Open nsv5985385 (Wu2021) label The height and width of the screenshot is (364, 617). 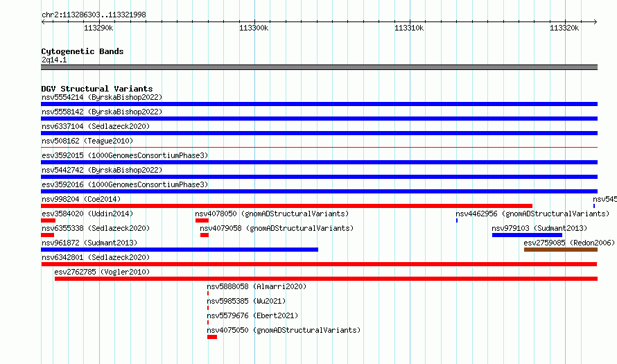[x=246, y=301]
